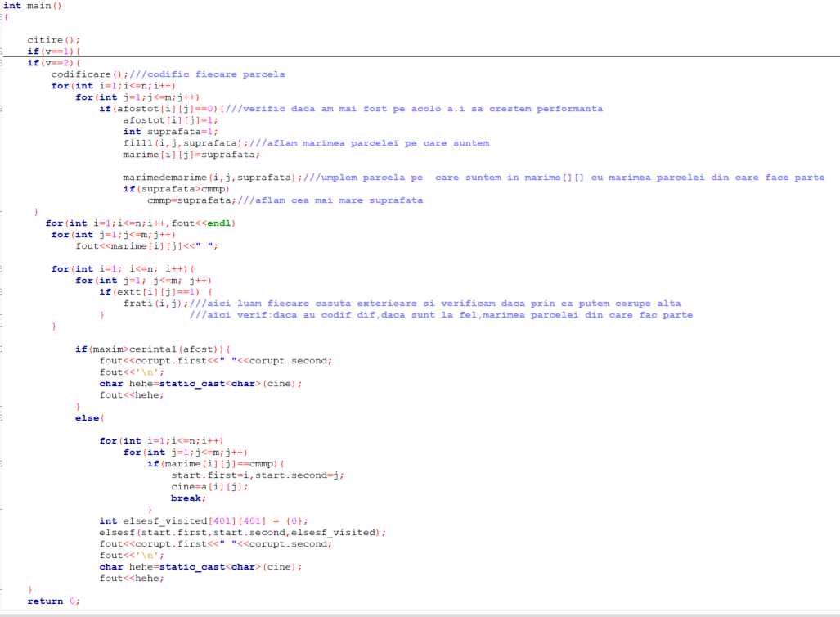Click the 'return 0;' statement

click(x=53, y=601)
